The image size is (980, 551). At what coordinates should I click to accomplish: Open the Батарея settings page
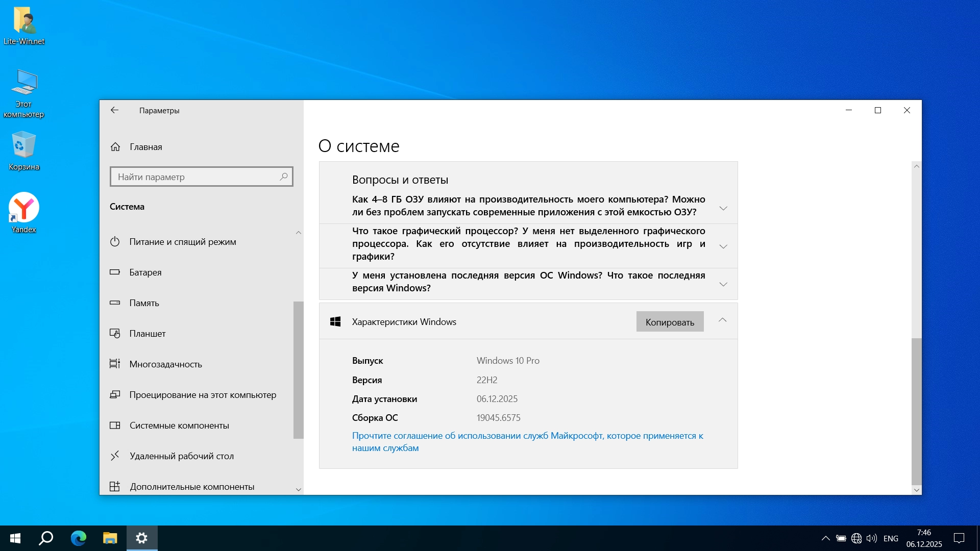click(145, 272)
